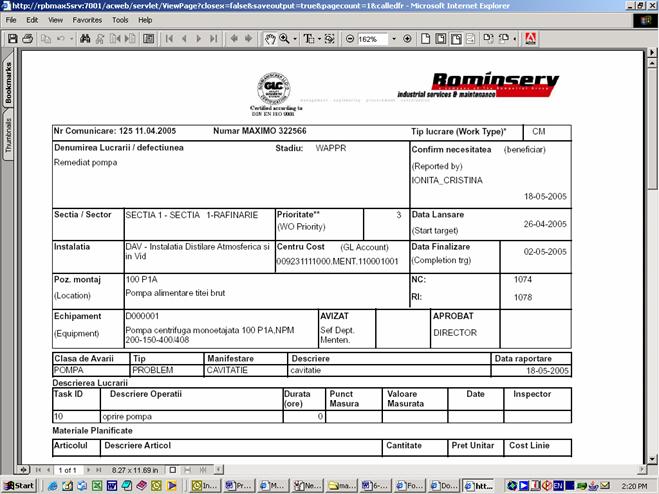
Task: Switch to the 'Fo...' taskbar window
Action: (x=409, y=486)
